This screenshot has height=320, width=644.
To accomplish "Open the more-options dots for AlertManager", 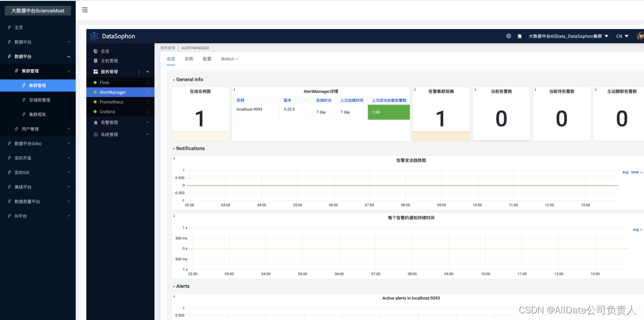I will click(147, 92).
